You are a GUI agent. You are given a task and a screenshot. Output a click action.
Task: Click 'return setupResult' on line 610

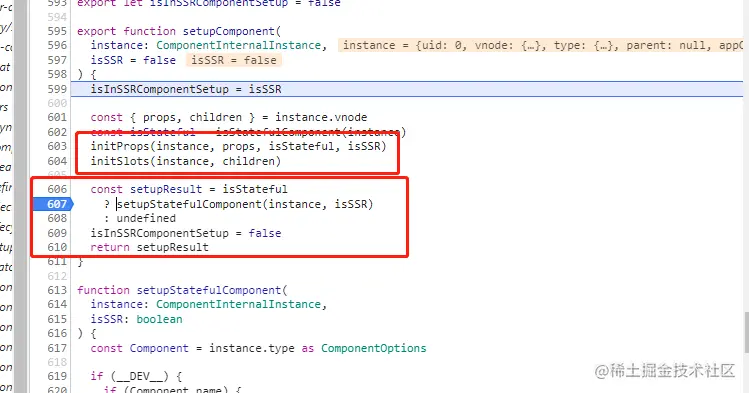[150, 247]
